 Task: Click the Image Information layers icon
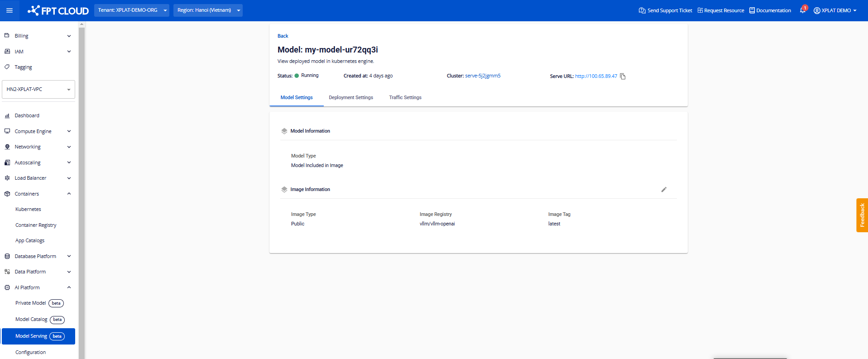pos(284,189)
